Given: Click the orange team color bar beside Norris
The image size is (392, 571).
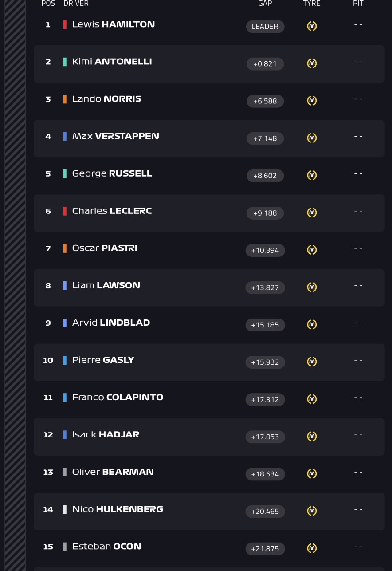Looking at the screenshot, I should 65,99.
